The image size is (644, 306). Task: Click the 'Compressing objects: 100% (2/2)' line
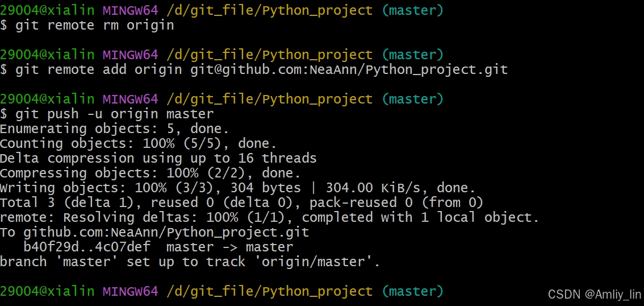coord(150,173)
